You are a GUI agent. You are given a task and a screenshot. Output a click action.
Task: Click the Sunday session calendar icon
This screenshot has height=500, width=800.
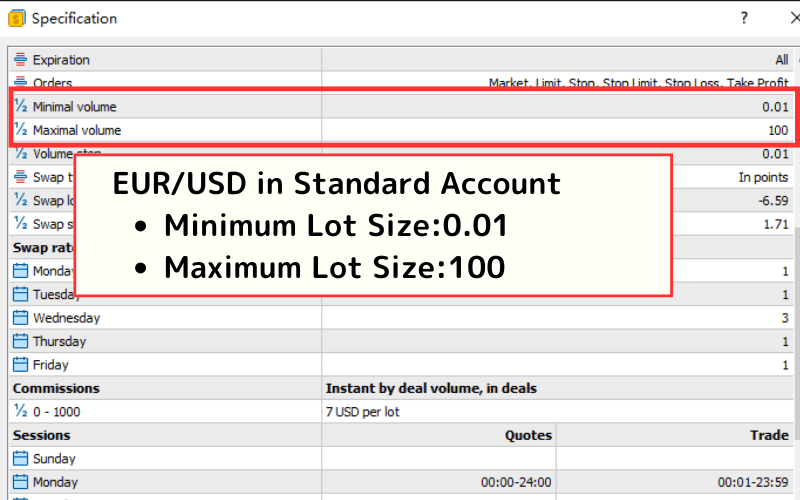click(x=20, y=459)
